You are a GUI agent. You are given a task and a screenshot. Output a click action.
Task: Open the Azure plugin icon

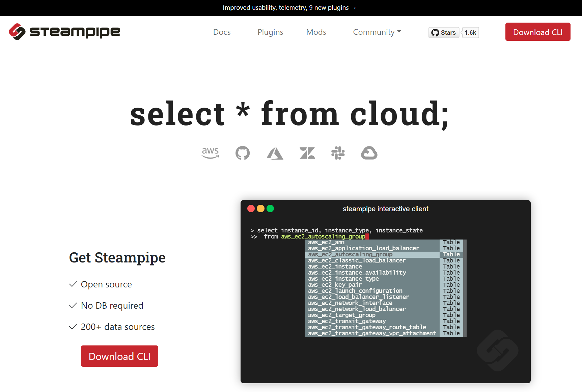(275, 153)
